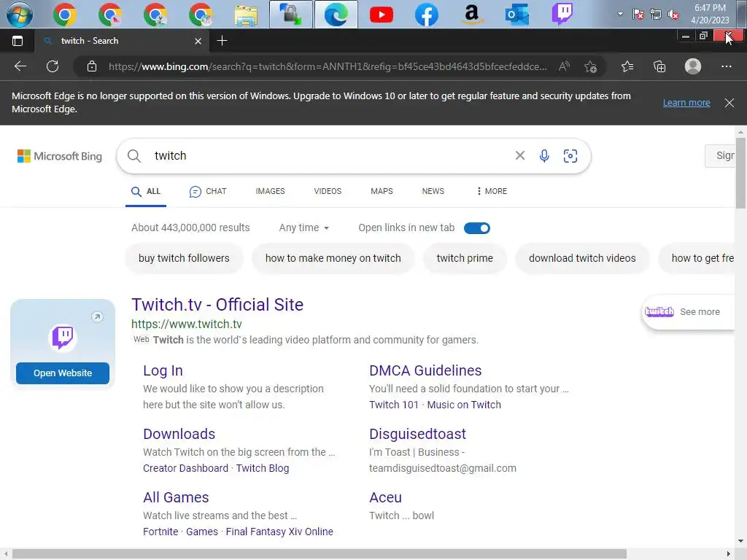
Task: Clear the search box text
Action: tap(519, 156)
